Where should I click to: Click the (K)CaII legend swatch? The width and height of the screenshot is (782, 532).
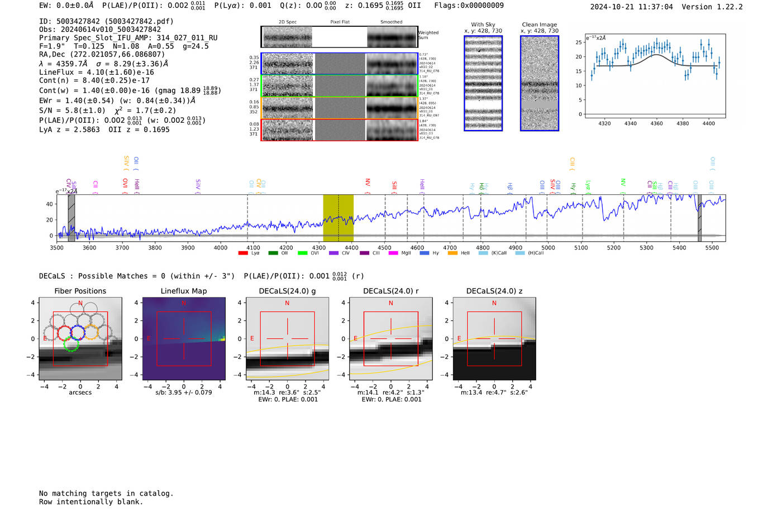click(483, 253)
